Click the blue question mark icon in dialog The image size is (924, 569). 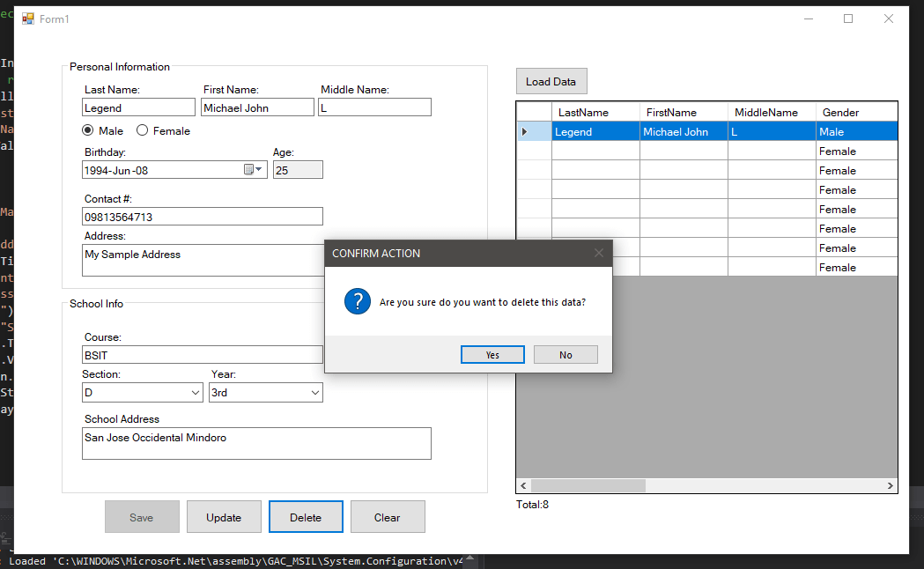[357, 299]
